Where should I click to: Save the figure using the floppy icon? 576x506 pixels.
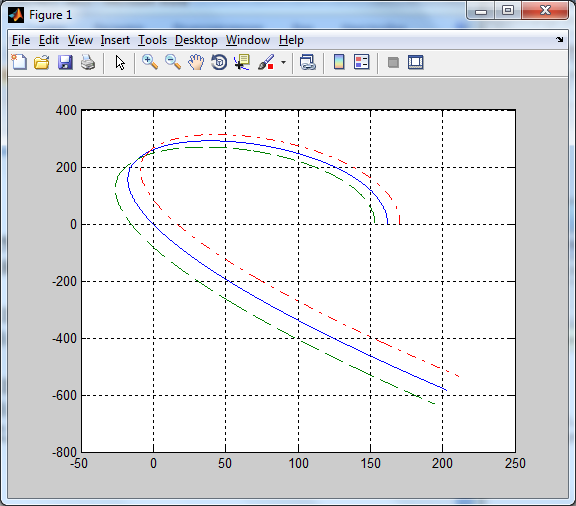coord(65,62)
